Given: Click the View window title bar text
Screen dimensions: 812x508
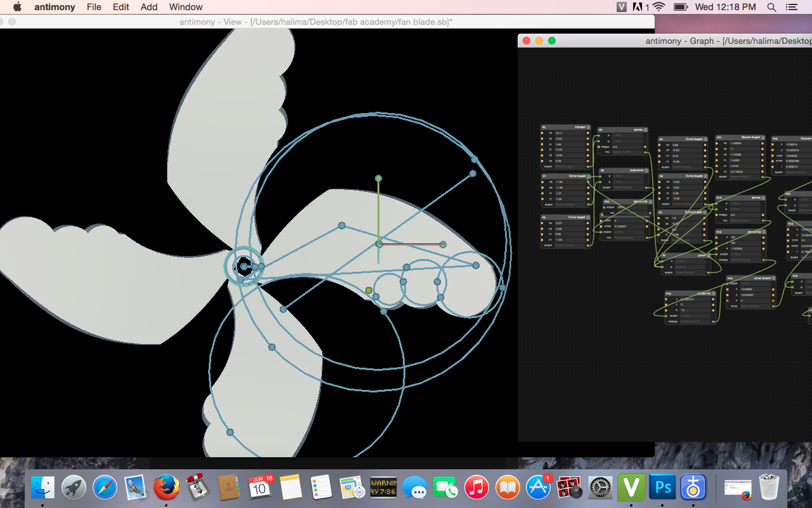Looking at the screenshot, I should 316,22.
